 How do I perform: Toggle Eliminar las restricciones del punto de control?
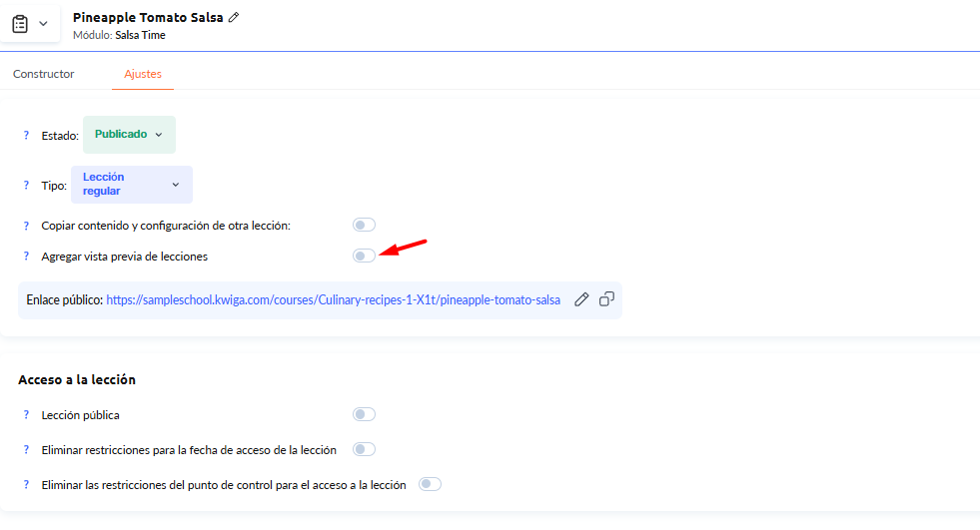(430, 484)
